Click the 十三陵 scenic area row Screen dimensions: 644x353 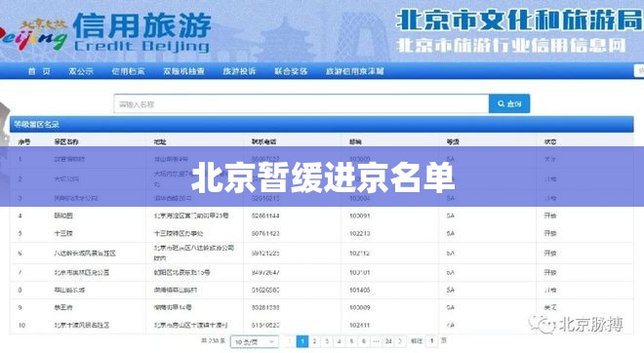(322, 233)
